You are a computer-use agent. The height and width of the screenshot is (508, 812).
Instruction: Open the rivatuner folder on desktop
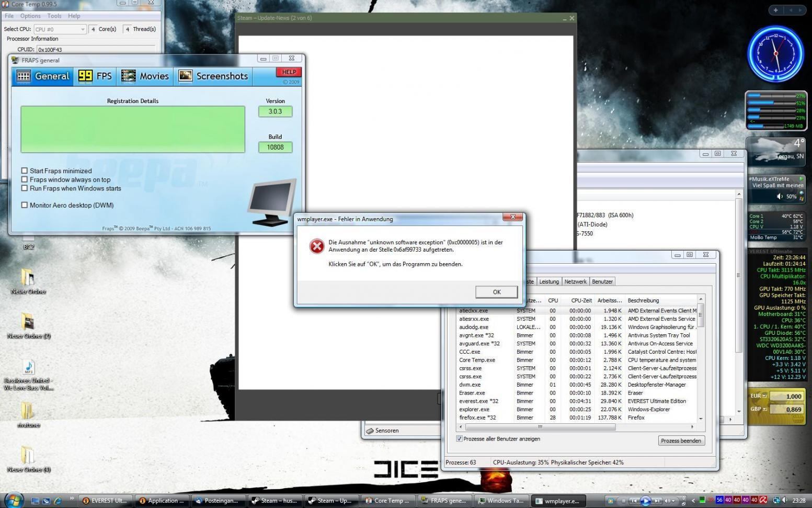[x=28, y=415]
